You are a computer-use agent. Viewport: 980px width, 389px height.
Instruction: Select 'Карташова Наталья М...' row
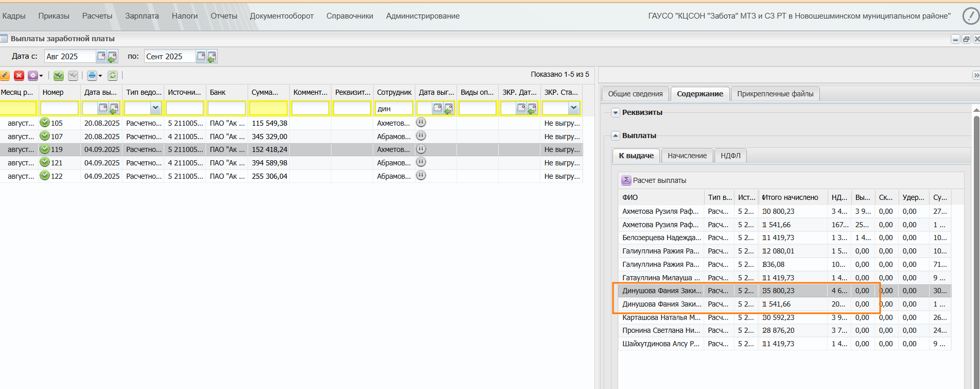pyautogui.click(x=784, y=317)
